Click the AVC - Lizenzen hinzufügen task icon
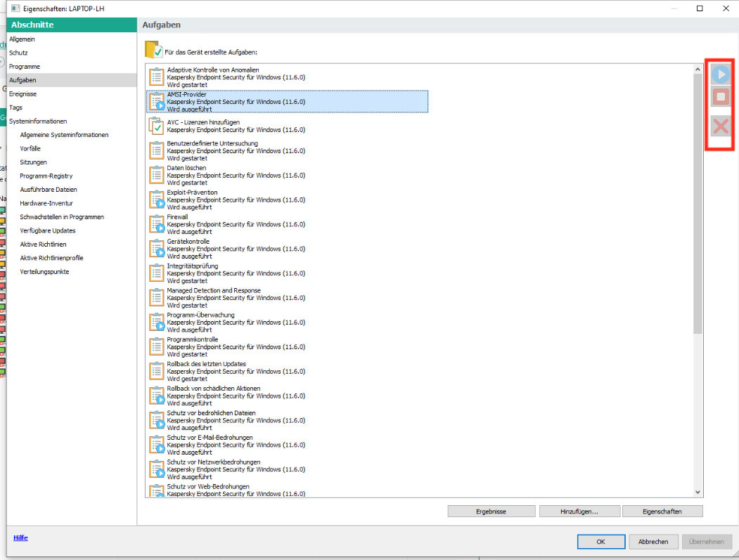This screenshot has width=739, height=560. (157, 126)
